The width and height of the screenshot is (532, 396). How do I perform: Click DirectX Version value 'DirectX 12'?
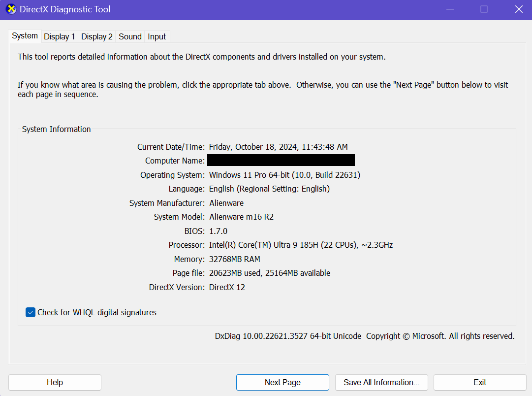(x=227, y=287)
